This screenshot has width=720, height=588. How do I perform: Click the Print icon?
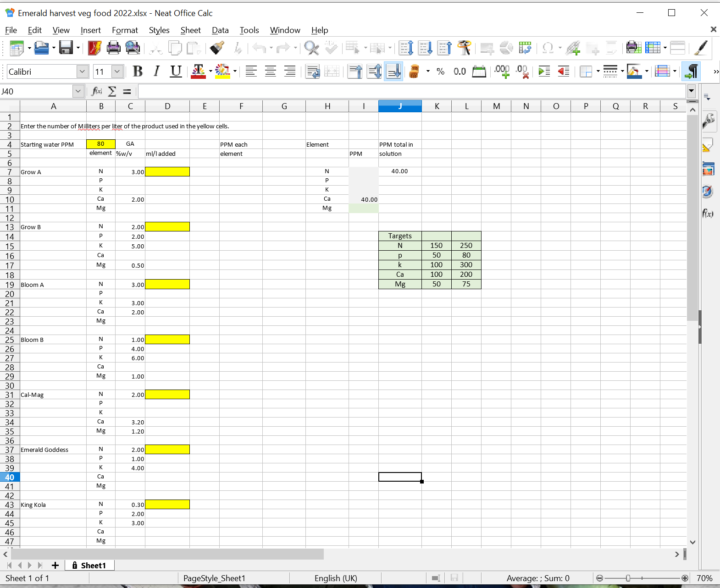113,48
